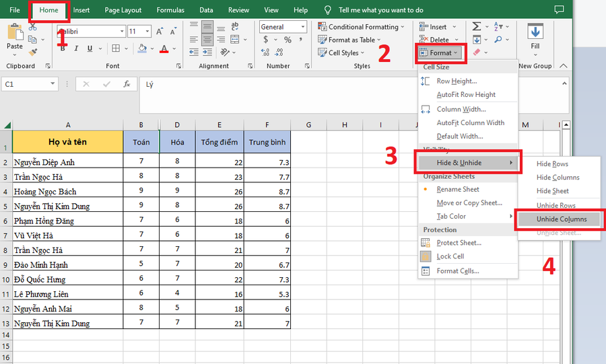Click the Cut scissors icon
This screenshot has width=606, height=364.
click(33, 27)
